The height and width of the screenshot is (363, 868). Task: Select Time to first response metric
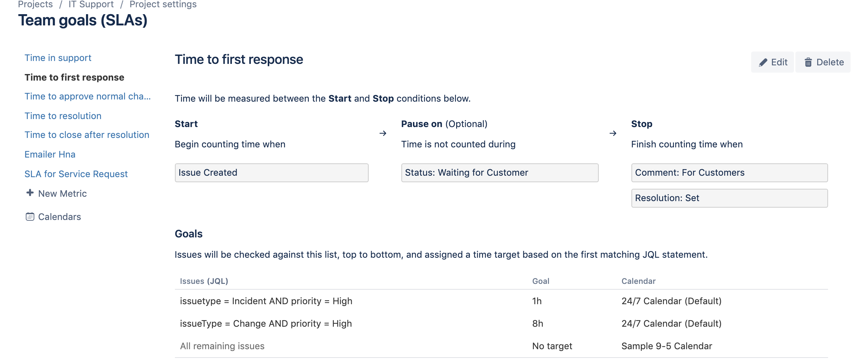coord(74,77)
